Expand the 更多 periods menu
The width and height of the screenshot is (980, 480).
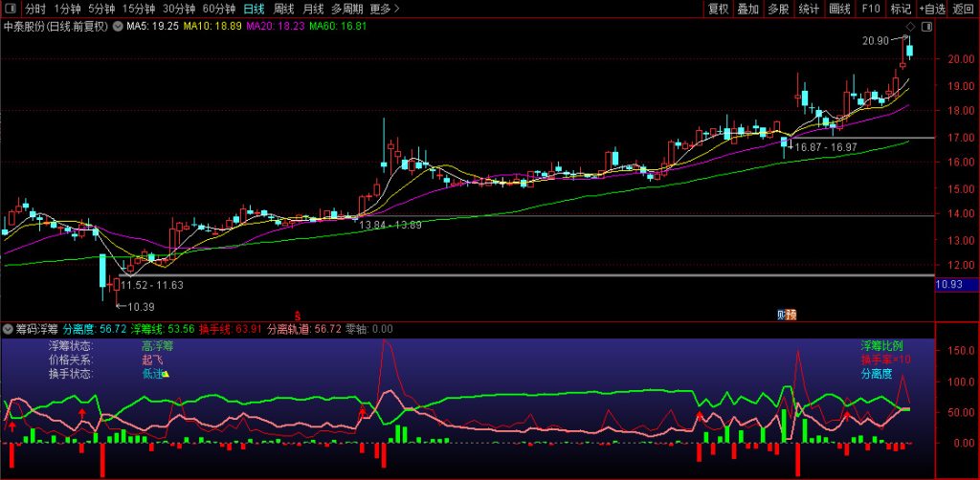point(385,9)
